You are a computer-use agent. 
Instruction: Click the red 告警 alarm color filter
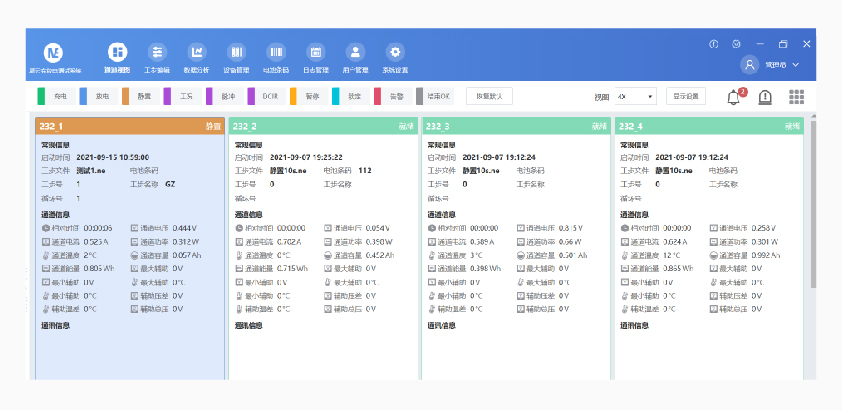(x=391, y=97)
